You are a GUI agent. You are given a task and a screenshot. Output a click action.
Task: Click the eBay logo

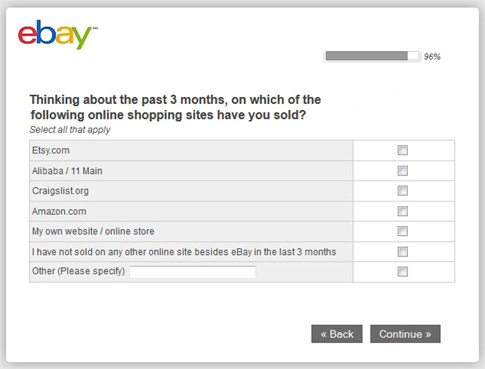[55, 34]
